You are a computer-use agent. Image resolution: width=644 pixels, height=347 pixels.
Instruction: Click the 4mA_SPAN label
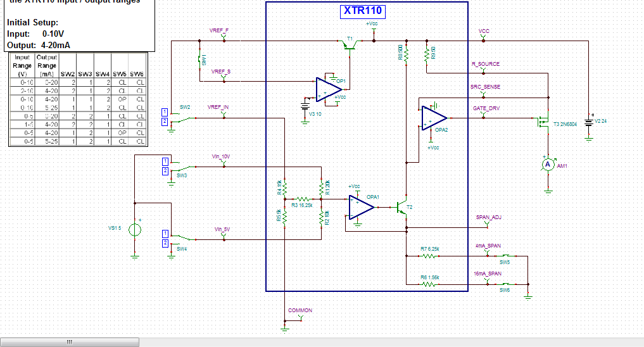[488, 246]
